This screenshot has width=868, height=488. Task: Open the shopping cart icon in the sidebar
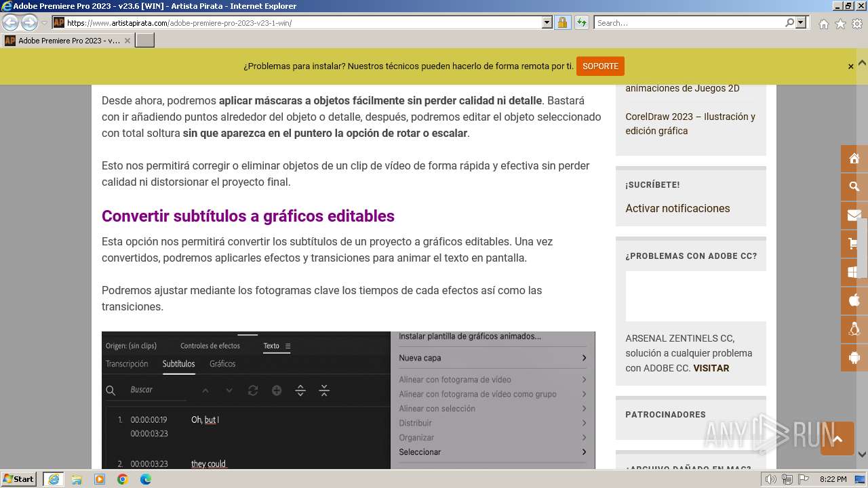pyautogui.click(x=854, y=243)
